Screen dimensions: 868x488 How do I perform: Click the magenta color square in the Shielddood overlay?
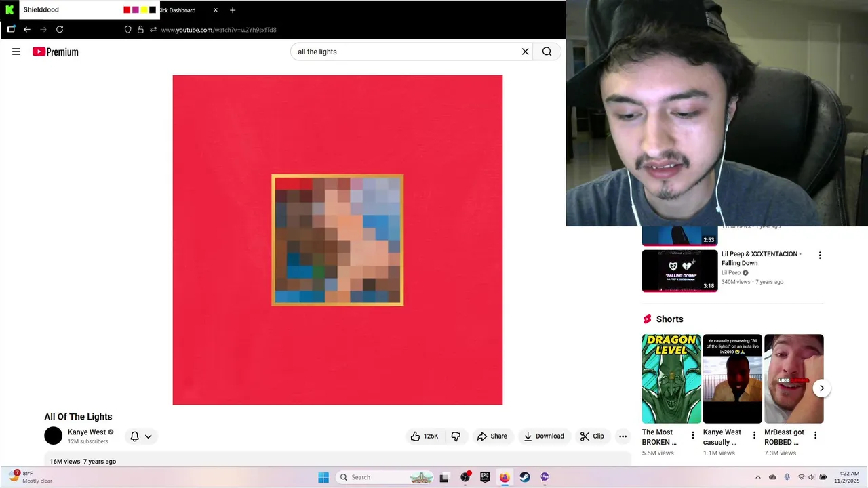point(136,9)
